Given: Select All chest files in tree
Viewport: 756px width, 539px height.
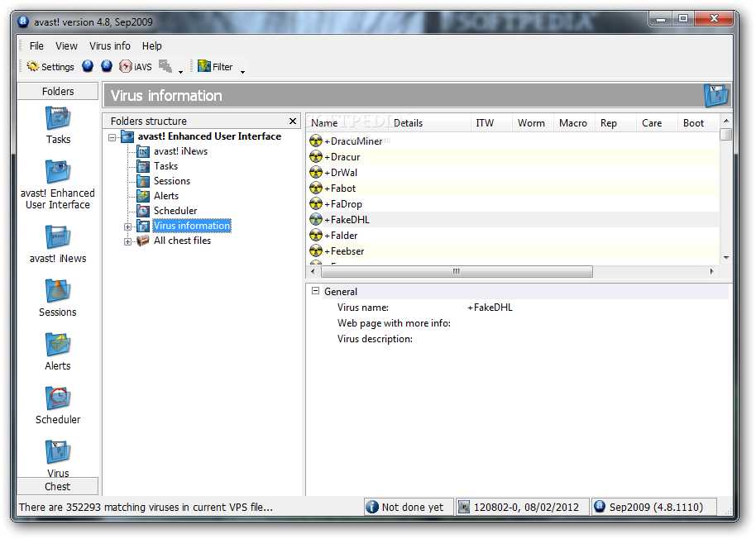Looking at the screenshot, I should coord(182,241).
